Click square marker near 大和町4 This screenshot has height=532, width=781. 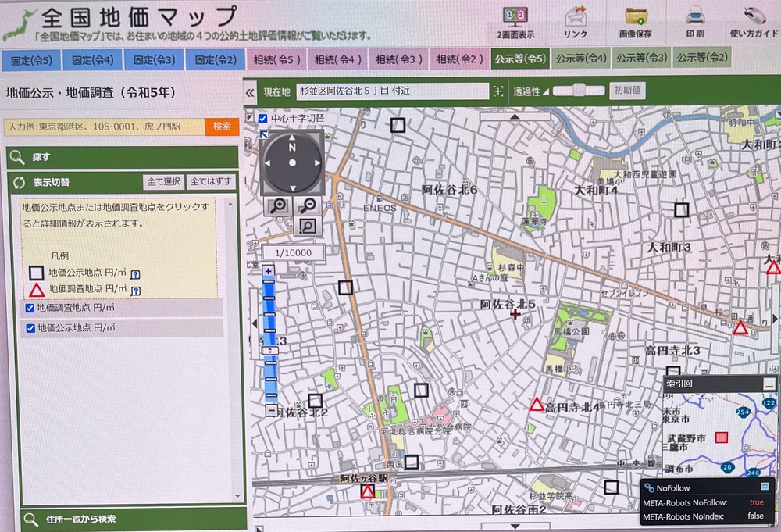(681, 209)
